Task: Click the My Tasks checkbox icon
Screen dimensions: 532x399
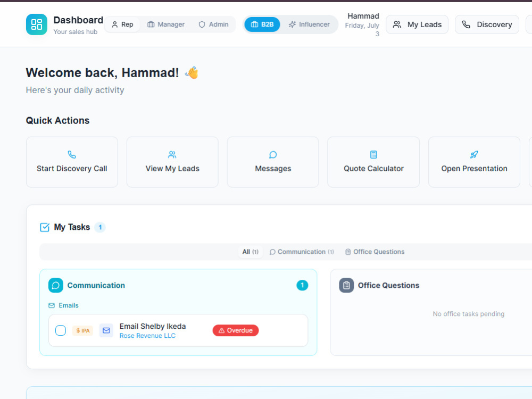Action: [45, 227]
